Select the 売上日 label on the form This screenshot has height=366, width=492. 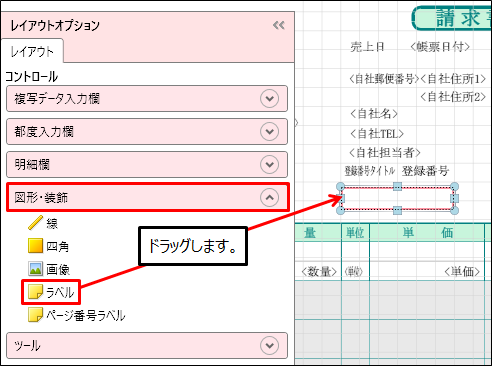tap(367, 47)
